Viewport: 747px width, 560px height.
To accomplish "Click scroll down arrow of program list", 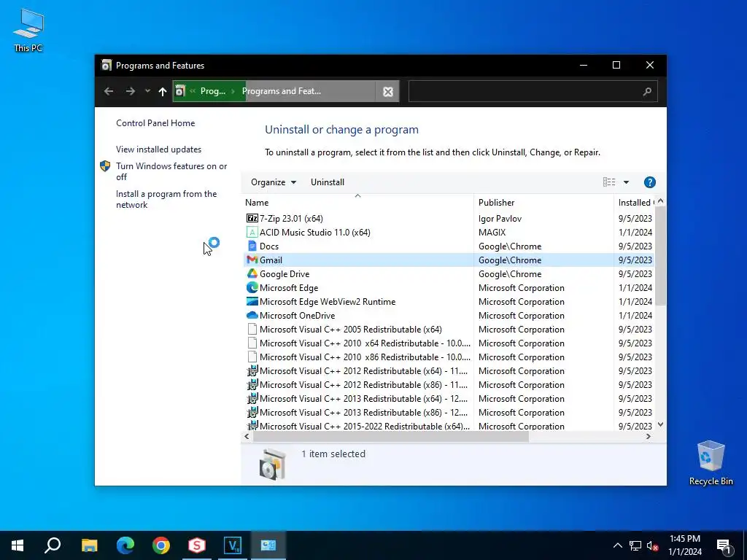I will click(x=660, y=425).
